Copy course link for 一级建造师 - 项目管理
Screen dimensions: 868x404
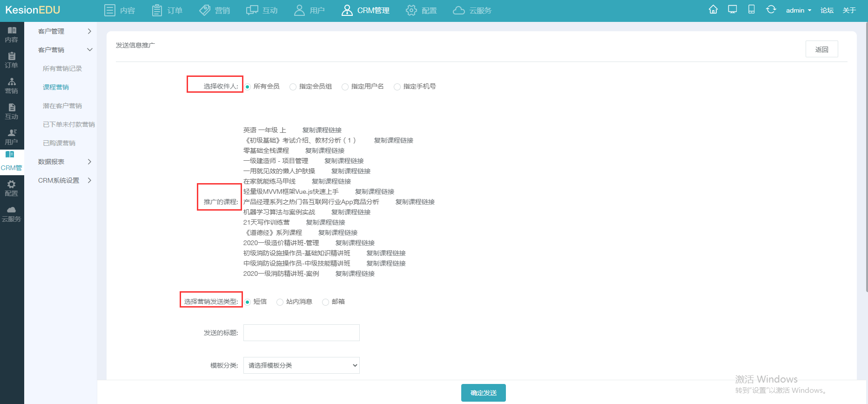click(344, 161)
